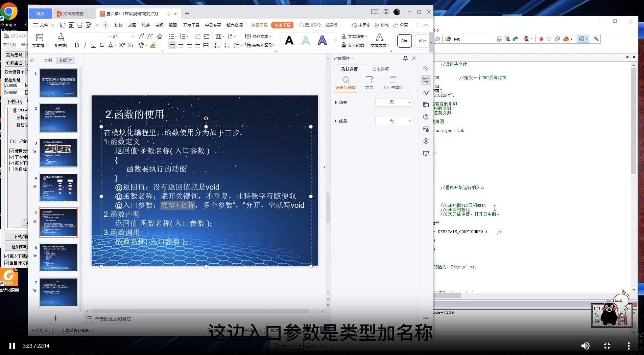The image size is (644, 355).
Task: Add a new slide with plus button
Action: coord(55,318)
